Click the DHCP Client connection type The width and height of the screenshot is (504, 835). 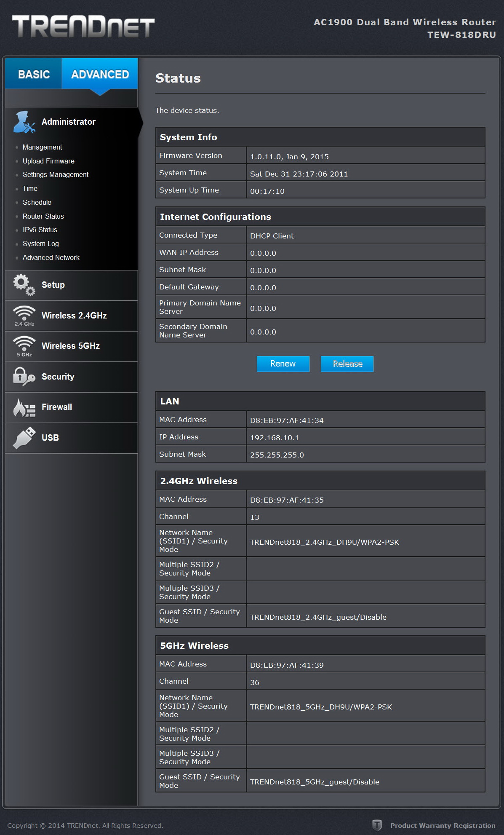coord(272,236)
